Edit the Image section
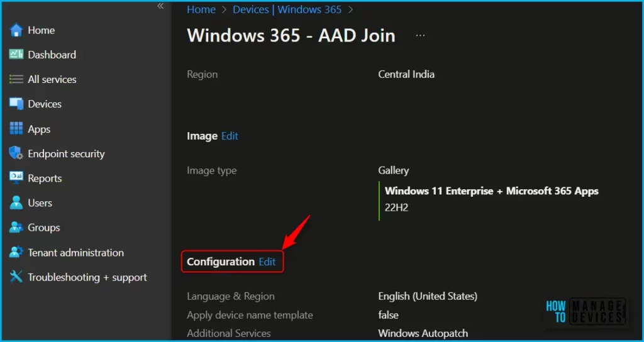The image size is (644, 342). [230, 136]
